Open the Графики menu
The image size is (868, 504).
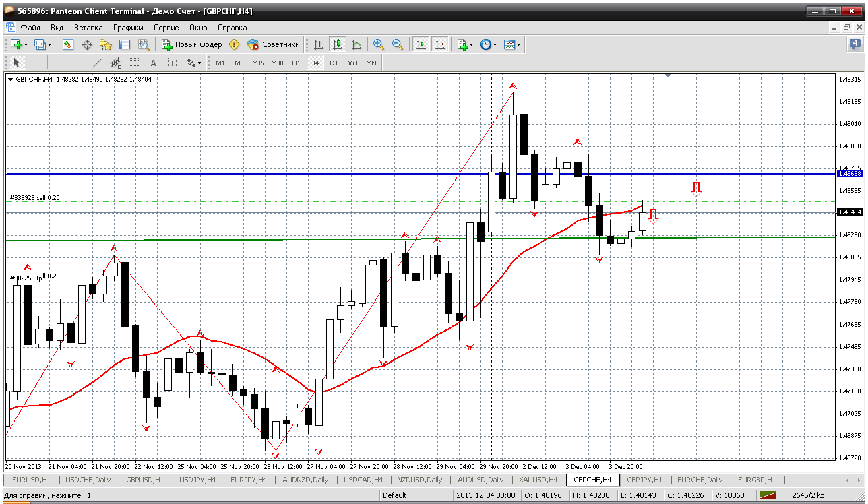click(128, 28)
